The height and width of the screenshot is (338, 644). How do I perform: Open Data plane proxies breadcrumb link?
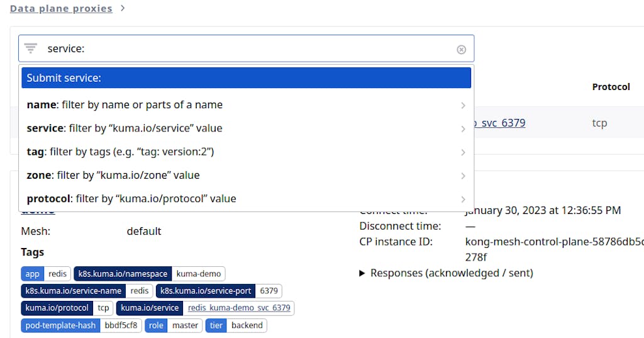[x=61, y=8]
